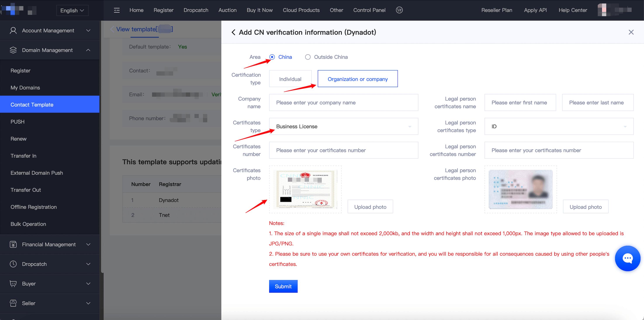644x320 pixels.
Task: Click the Financial Management yen icon
Action: pyautogui.click(x=13, y=244)
